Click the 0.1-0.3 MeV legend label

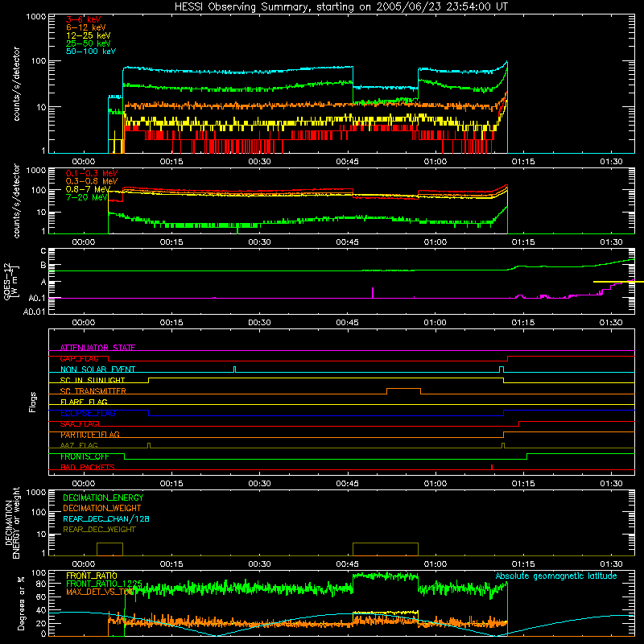91,173
